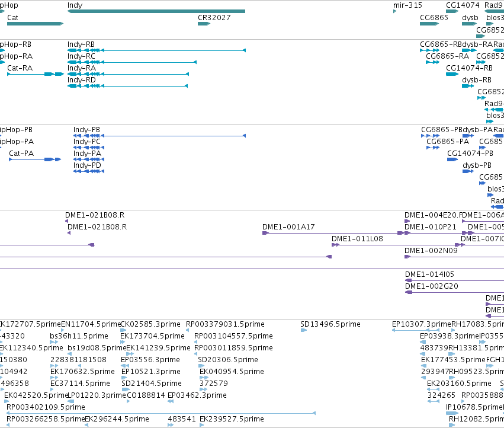Image resolution: width=504 pixels, height=428 pixels.
Task: Select the EK042520.5prime EST label
Action: 36,395
